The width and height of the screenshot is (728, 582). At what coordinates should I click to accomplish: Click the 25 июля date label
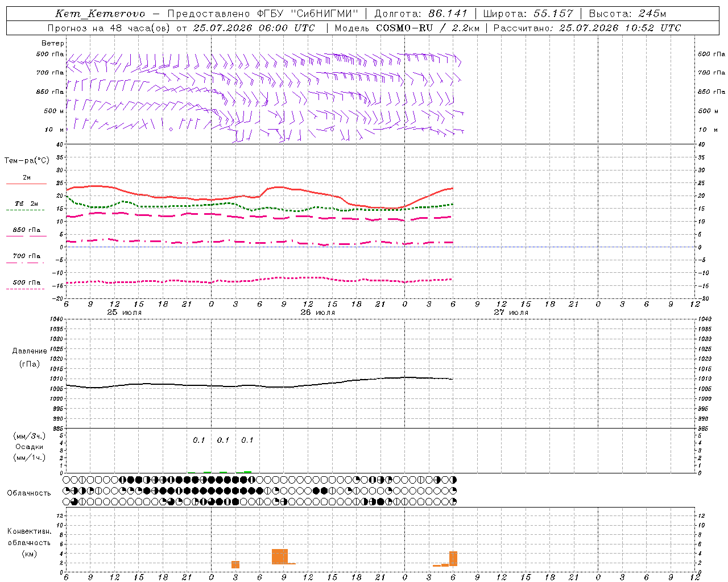click(x=125, y=313)
